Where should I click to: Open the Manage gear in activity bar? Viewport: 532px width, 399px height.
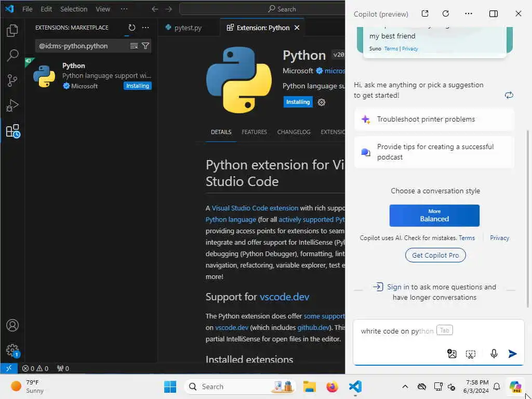(x=12, y=350)
